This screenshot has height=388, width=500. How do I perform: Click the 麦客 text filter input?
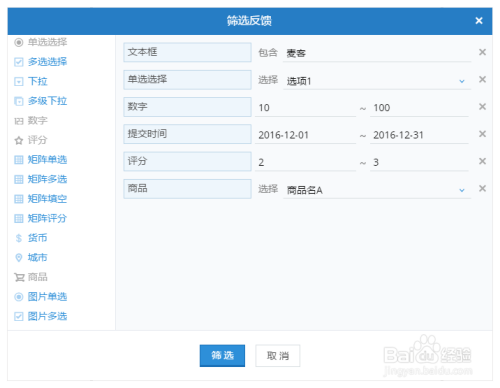pyautogui.click(x=377, y=53)
